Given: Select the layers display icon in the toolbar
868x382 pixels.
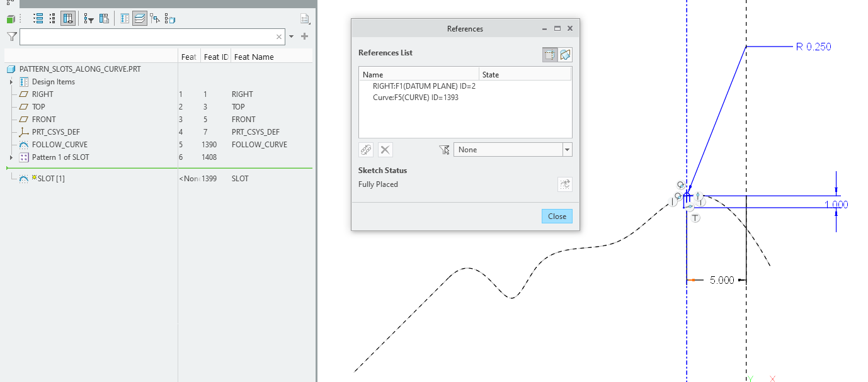Looking at the screenshot, I should (139, 18).
